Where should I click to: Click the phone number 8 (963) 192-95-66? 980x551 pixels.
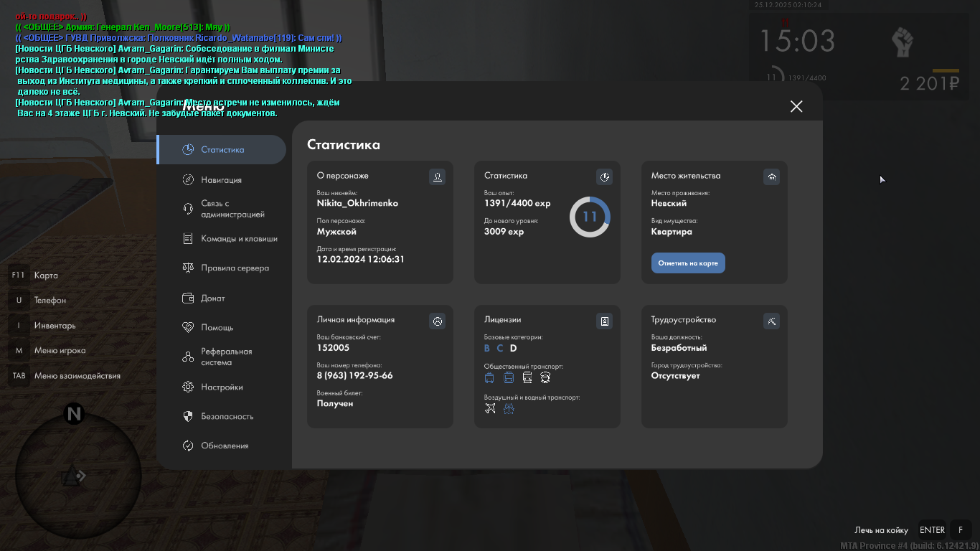[354, 376]
